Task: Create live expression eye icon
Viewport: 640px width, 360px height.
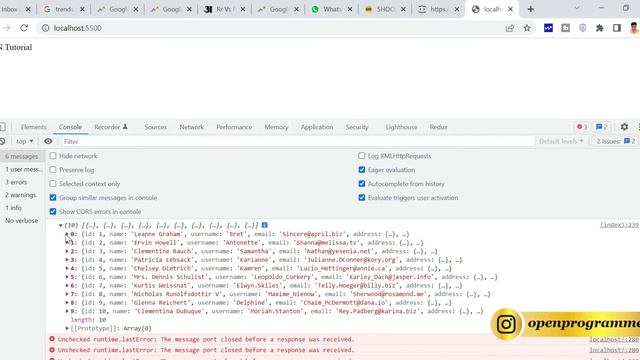Action: (48, 141)
